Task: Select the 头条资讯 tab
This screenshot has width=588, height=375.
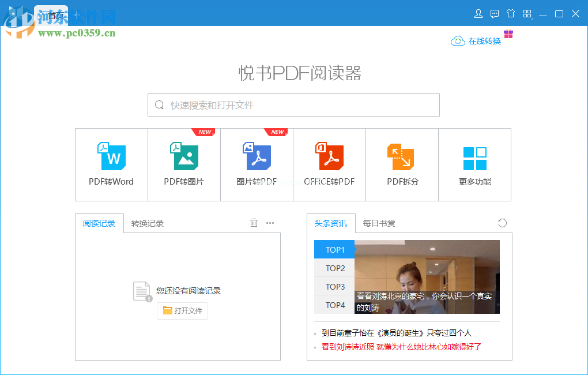Action: click(x=331, y=223)
